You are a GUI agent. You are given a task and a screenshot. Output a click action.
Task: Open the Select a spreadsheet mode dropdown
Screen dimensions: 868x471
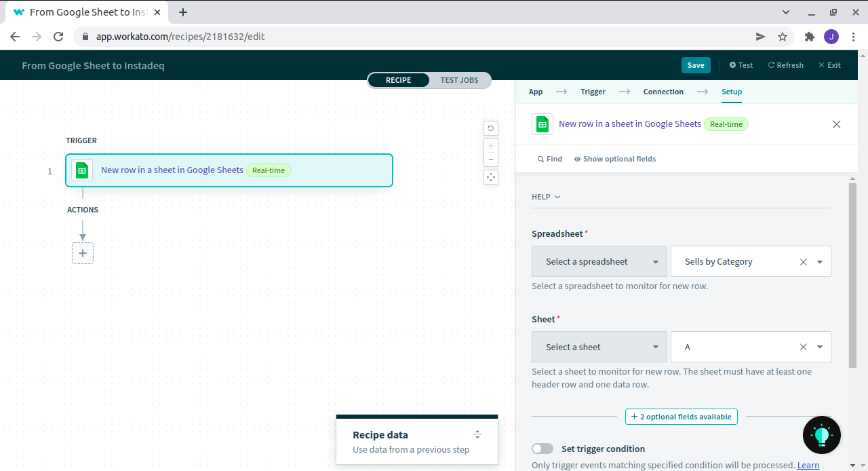coord(599,261)
